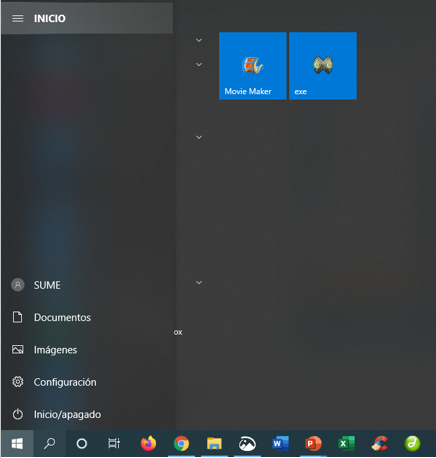Image resolution: width=436 pixels, height=458 pixels.
Task: Open the Movie Maker tile
Action: tap(253, 66)
